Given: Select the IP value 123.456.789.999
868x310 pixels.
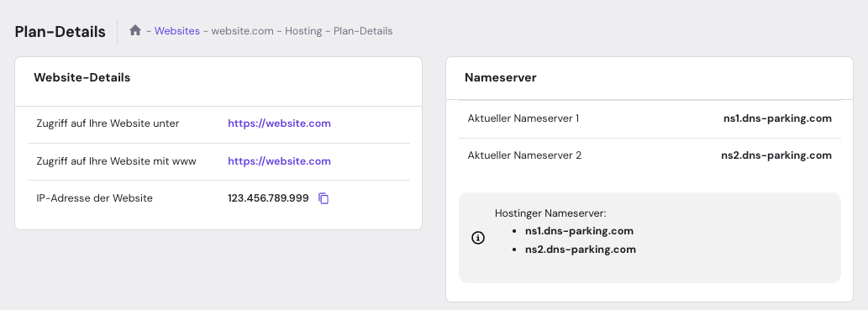Looking at the screenshot, I should tap(269, 198).
